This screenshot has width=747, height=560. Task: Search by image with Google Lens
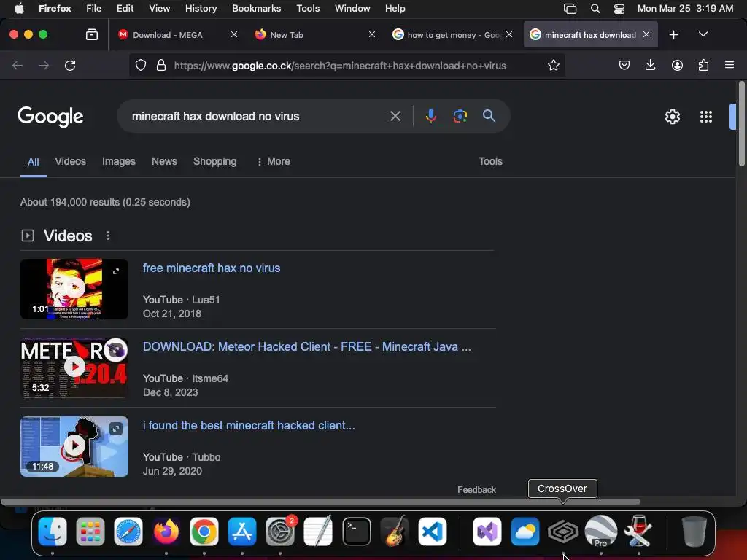pos(460,116)
